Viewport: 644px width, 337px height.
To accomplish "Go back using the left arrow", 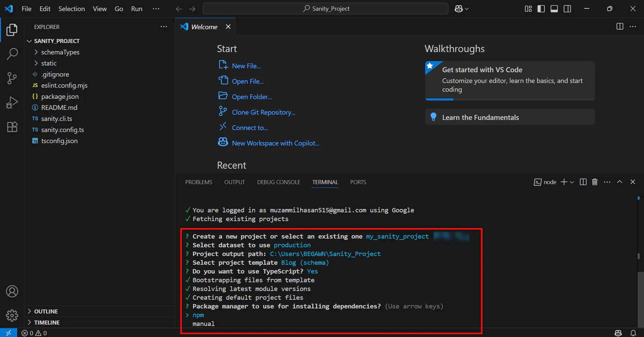I will [179, 9].
